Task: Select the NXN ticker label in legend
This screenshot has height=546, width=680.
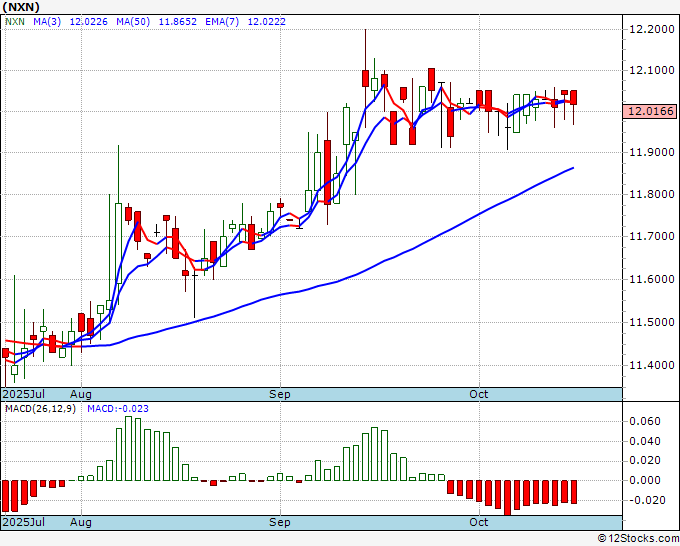Action: click(x=15, y=22)
